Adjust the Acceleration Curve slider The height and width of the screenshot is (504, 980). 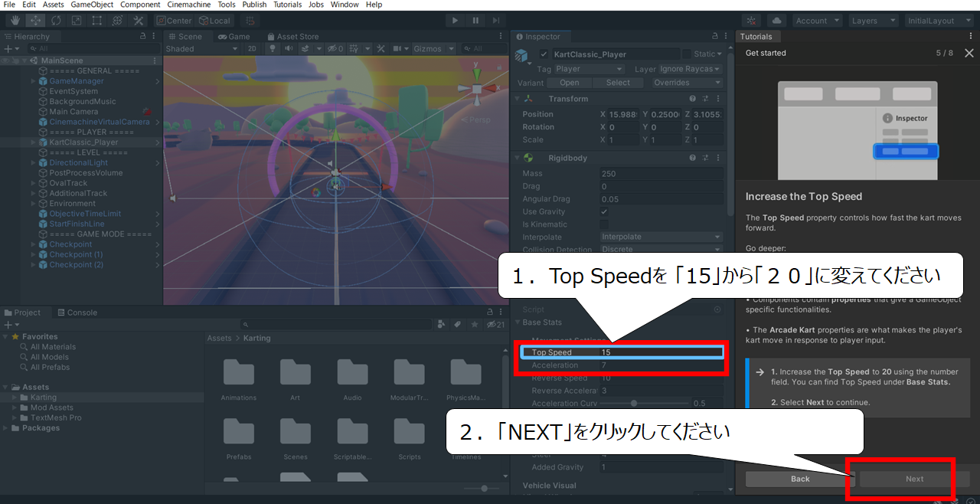click(644, 403)
